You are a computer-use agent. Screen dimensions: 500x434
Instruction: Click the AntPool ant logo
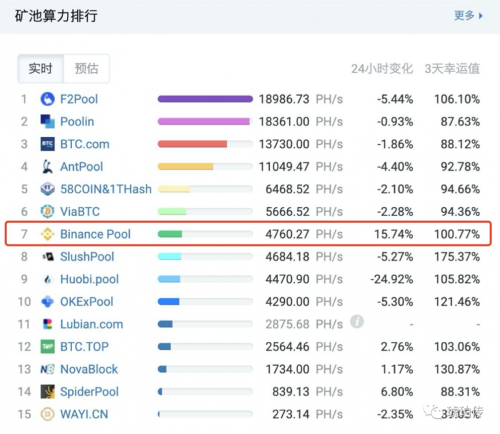point(47,166)
